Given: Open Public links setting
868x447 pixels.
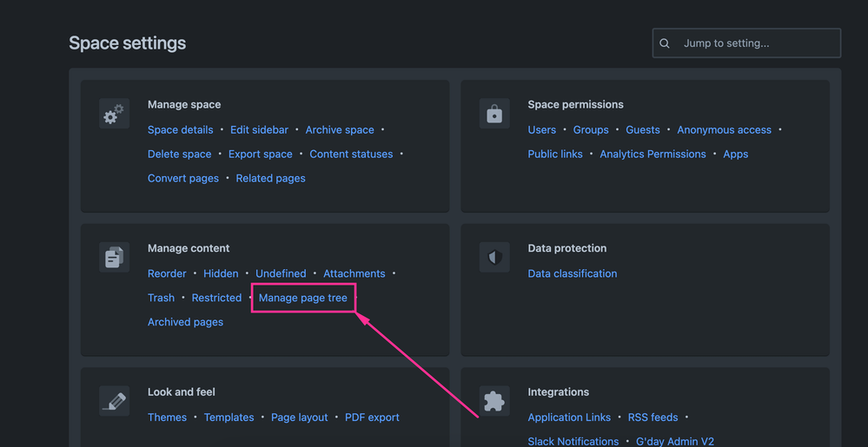Looking at the screenshot, I should coord(555,154).
